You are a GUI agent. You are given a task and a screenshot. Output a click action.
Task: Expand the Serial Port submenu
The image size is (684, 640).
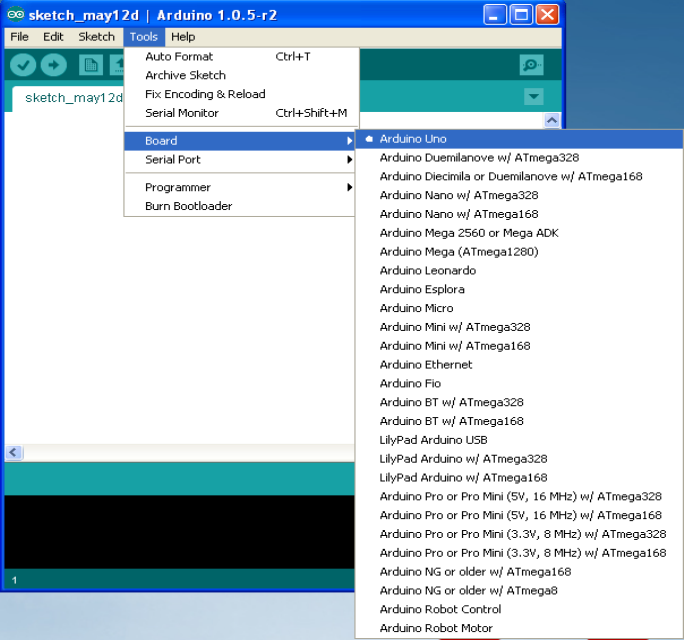[x=239, y=160]
